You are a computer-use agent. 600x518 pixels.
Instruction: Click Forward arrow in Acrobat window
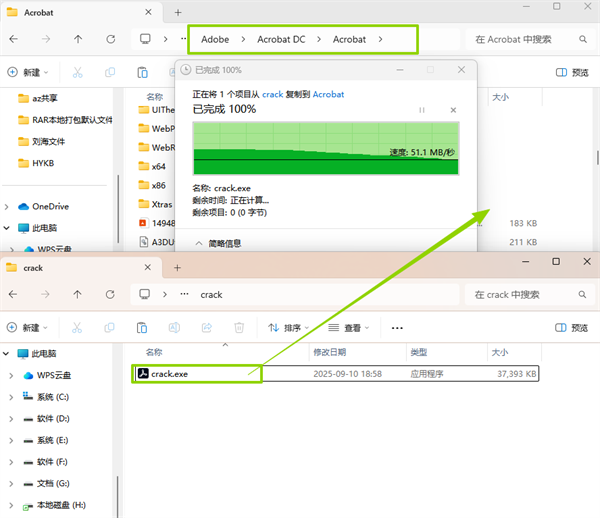46,39
